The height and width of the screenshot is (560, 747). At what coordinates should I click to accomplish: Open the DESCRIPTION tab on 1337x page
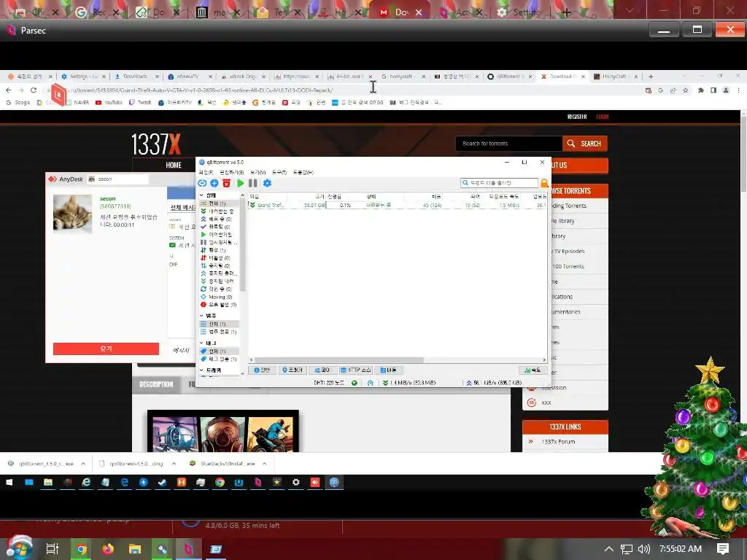(156, 384)
